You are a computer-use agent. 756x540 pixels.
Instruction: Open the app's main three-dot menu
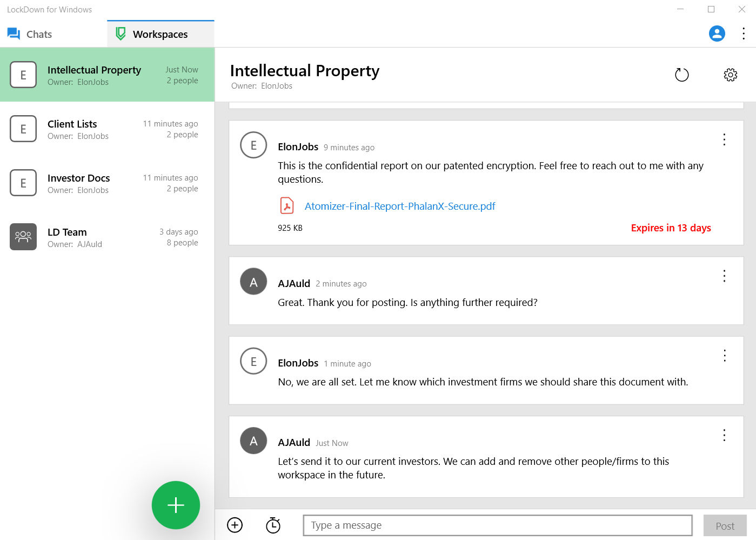pos(744,34)
